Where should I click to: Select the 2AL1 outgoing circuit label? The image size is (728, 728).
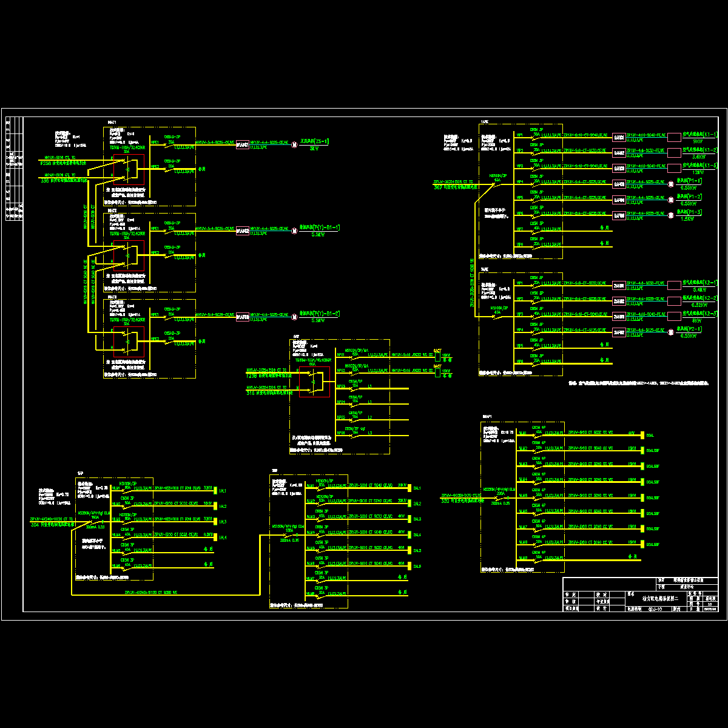[417, 488]
